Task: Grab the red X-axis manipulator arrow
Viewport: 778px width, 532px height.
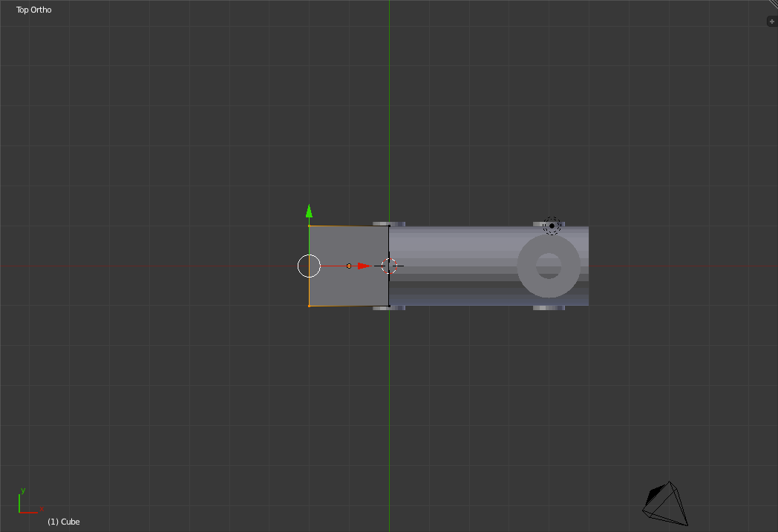Action: pos(365,266)
